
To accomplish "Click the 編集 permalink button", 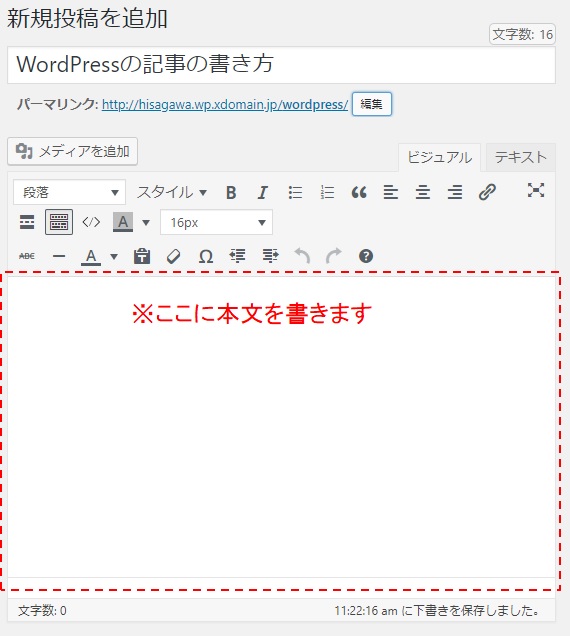I will tap(372, 104).
